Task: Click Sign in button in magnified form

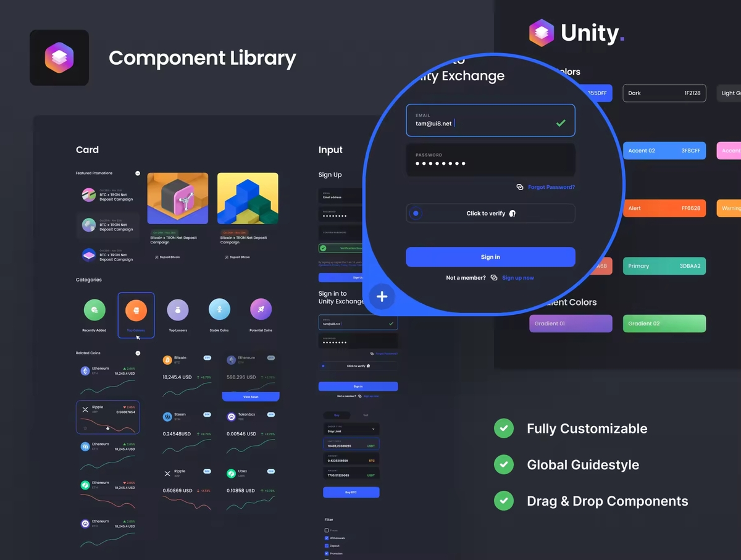Action: (x=490, y=257)
